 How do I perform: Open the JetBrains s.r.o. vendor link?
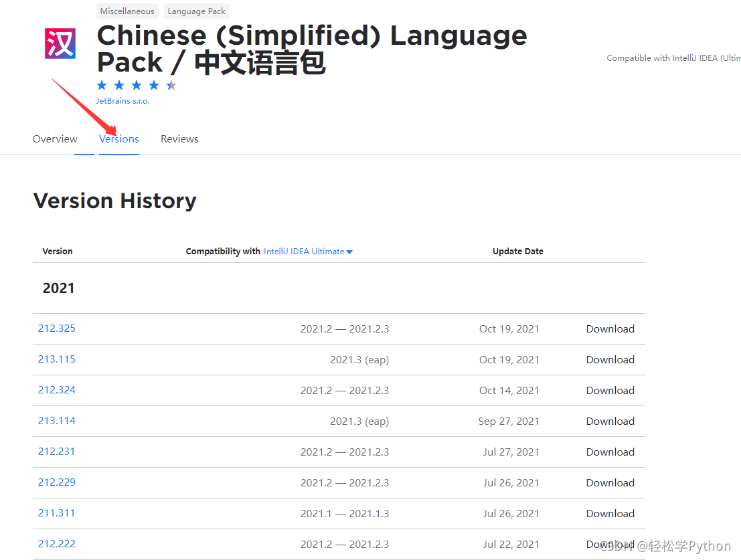[x=123, y=101]
